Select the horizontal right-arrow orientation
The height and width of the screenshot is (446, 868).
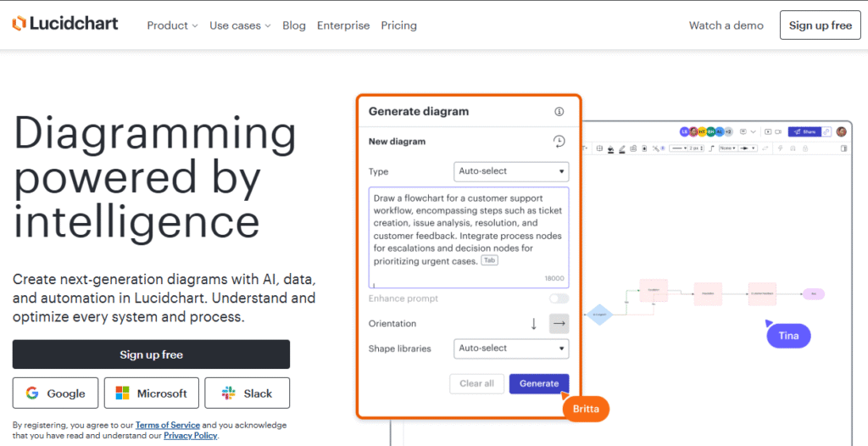559,324
